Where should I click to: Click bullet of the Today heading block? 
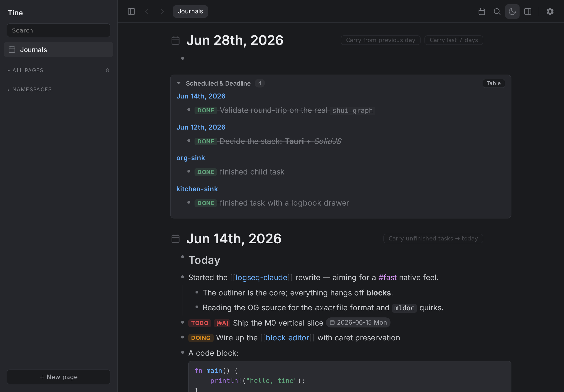point(182,257)
